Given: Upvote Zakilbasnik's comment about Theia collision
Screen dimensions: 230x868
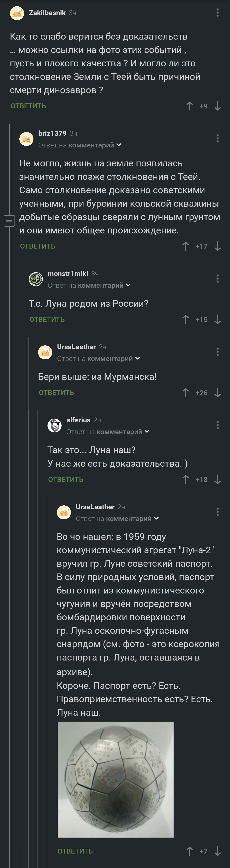Looking at the screenshot, I should click(190, 106).
